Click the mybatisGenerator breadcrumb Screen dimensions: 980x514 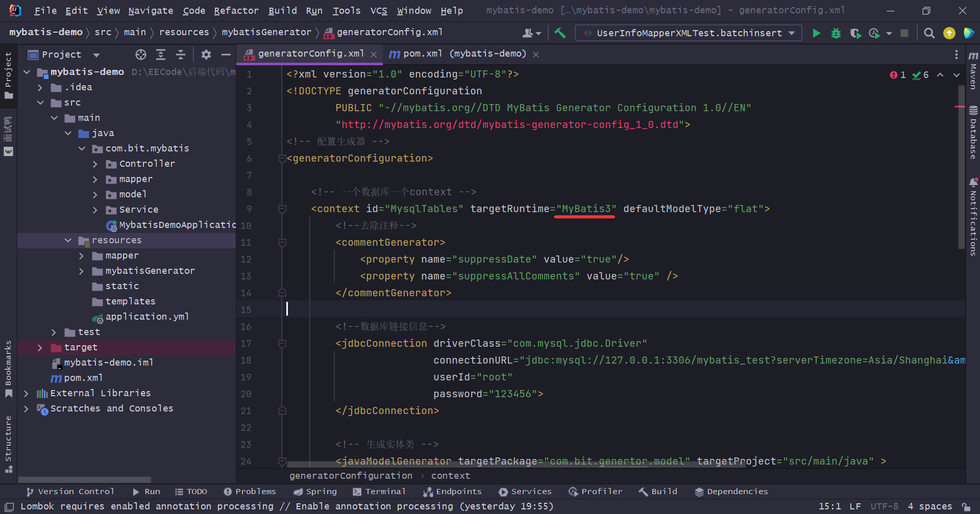click(x=266, y=32)
